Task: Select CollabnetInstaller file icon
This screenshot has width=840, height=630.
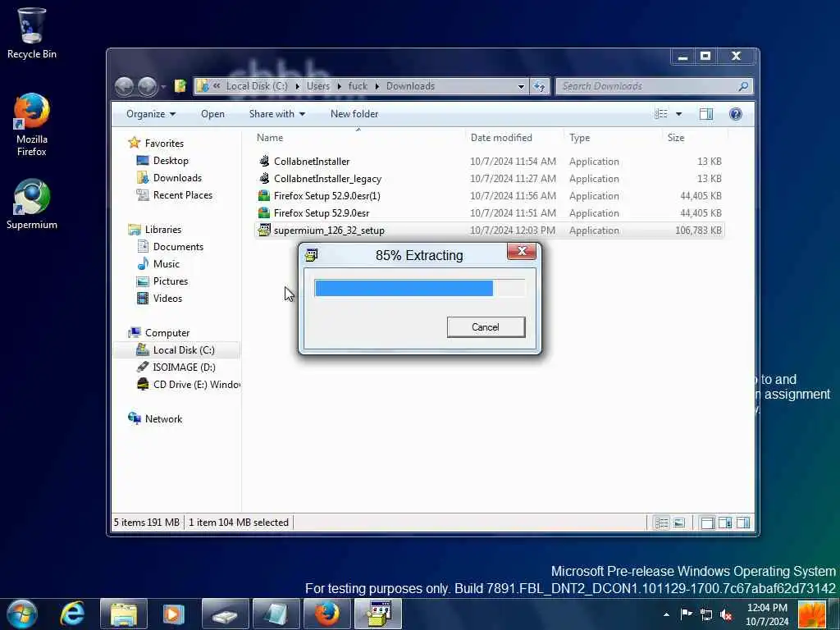Action: tap(263, 162)
